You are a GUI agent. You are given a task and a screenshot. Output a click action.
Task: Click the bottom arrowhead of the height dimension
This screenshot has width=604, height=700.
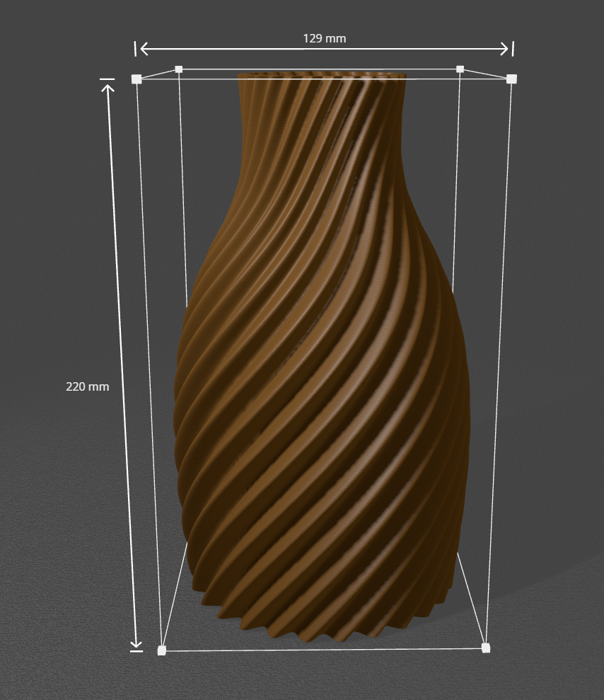point(136,643)
